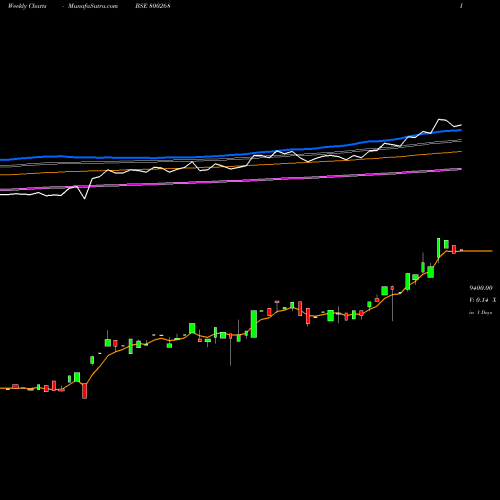Click the 'Weekly Charts' title text
Viewport: 500px width, 500px height.
tap(27, 6)
